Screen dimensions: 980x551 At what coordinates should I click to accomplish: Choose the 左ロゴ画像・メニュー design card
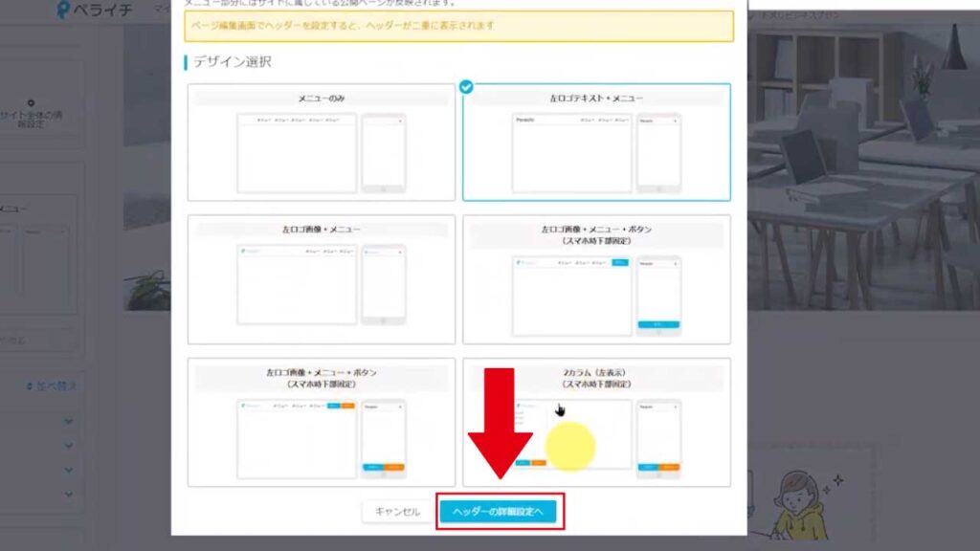322,279
